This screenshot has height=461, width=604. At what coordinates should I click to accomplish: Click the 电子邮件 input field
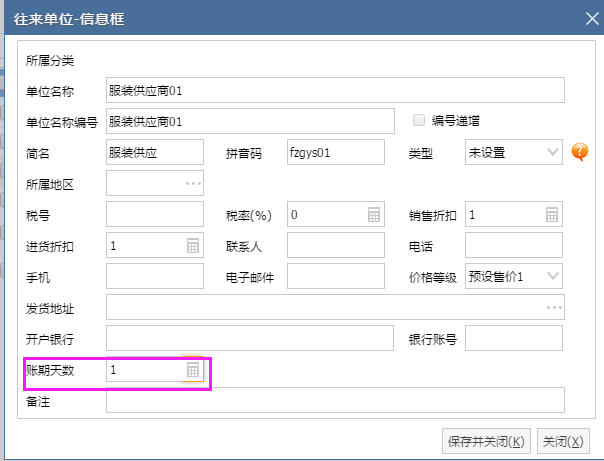[x=336, y=276]
